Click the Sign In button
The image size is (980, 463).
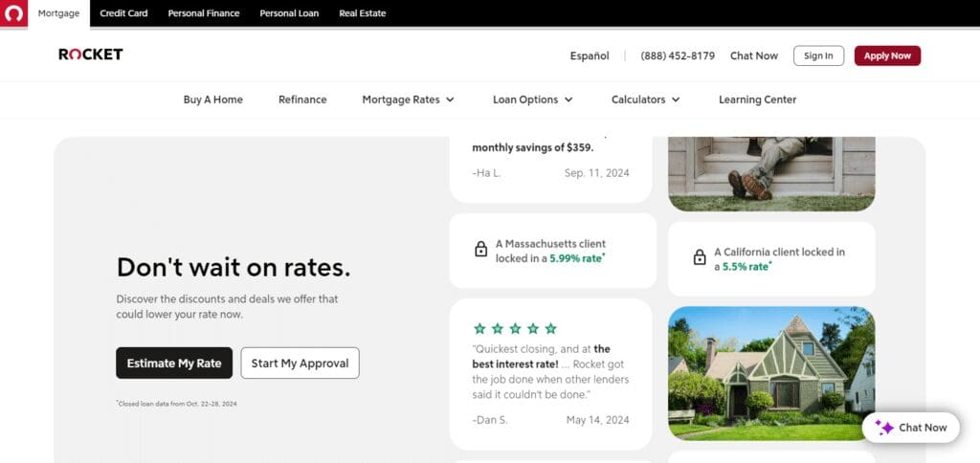pos(819,55)
